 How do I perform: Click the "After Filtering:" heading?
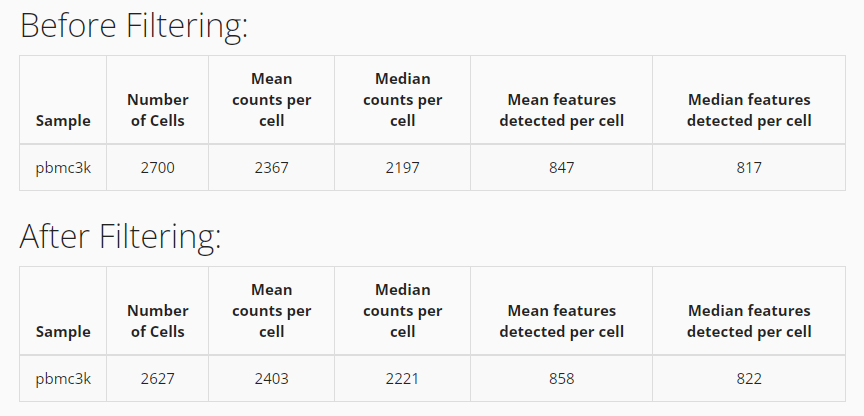pyautogui.click(x=120, y=237)
